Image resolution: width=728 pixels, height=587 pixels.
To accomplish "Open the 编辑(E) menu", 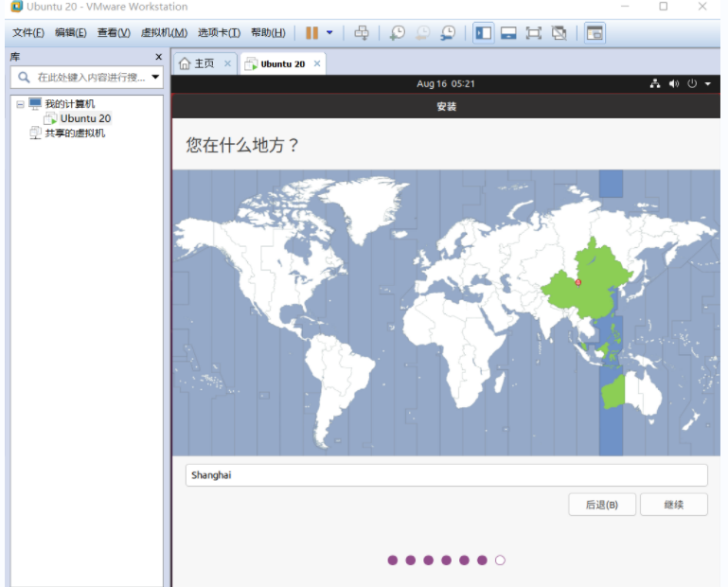I will tap(71, 32).
